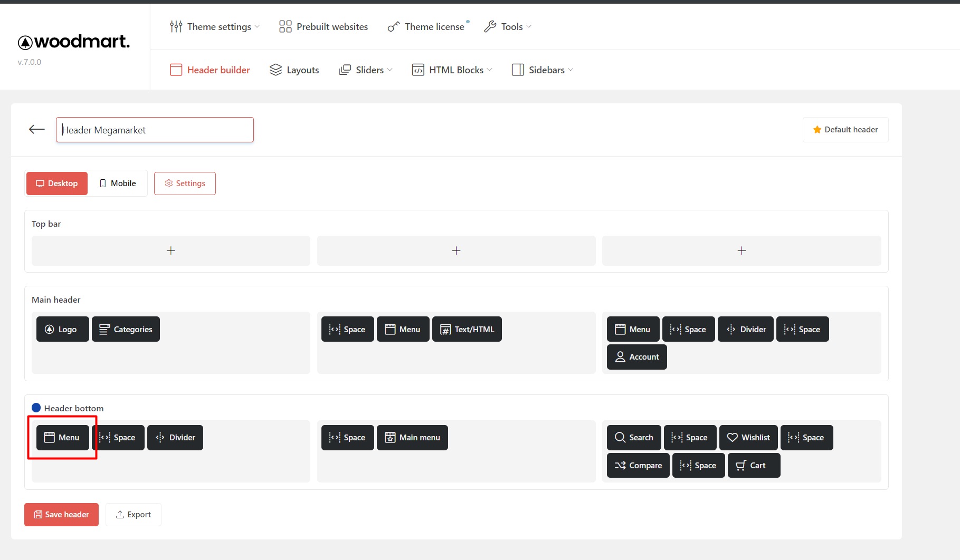
Task: Click the header name input field
Action: coord(155,130)
